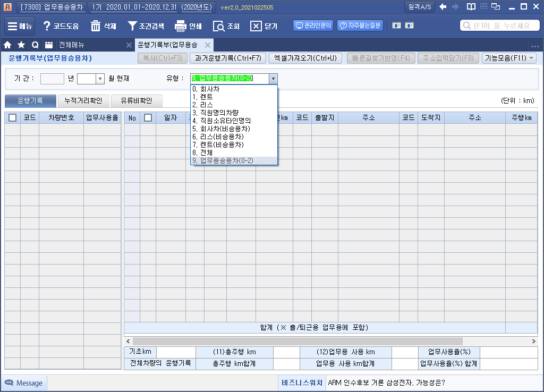Open the calendar-style menu icon
The width and height of the screenshot is (544, 392).
tap(48, 45)
